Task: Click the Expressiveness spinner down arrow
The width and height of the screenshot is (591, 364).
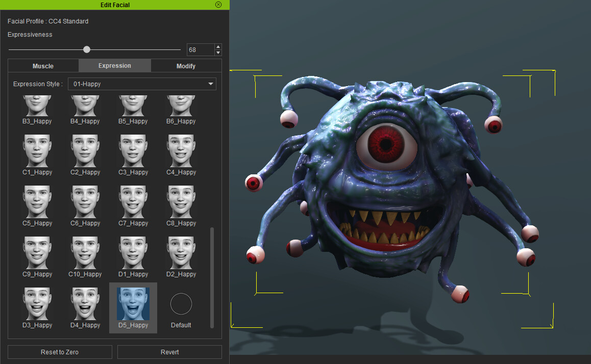Action: (x=218, y=52)
